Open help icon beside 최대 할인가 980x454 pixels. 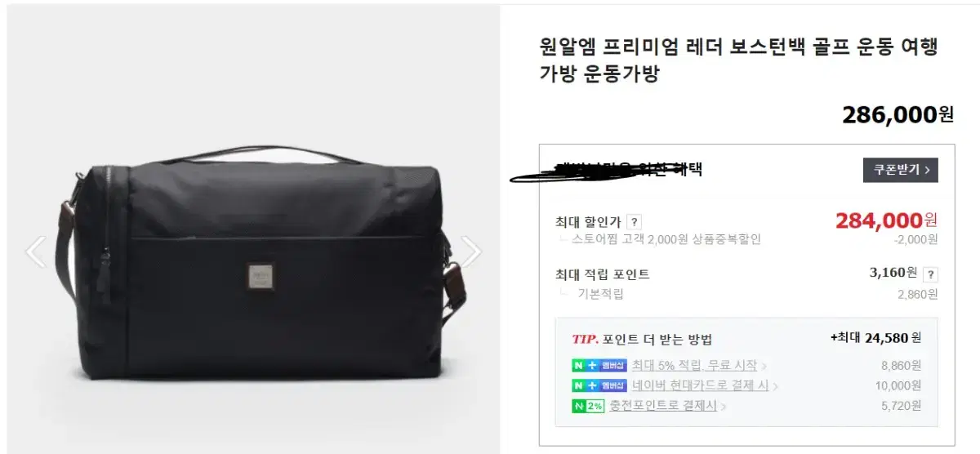635,222
